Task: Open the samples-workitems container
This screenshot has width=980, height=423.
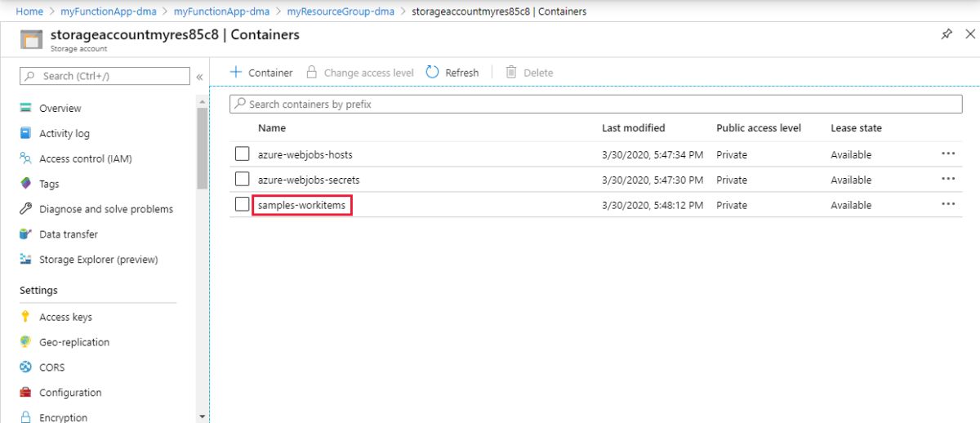Action: (x=301, y=205)
